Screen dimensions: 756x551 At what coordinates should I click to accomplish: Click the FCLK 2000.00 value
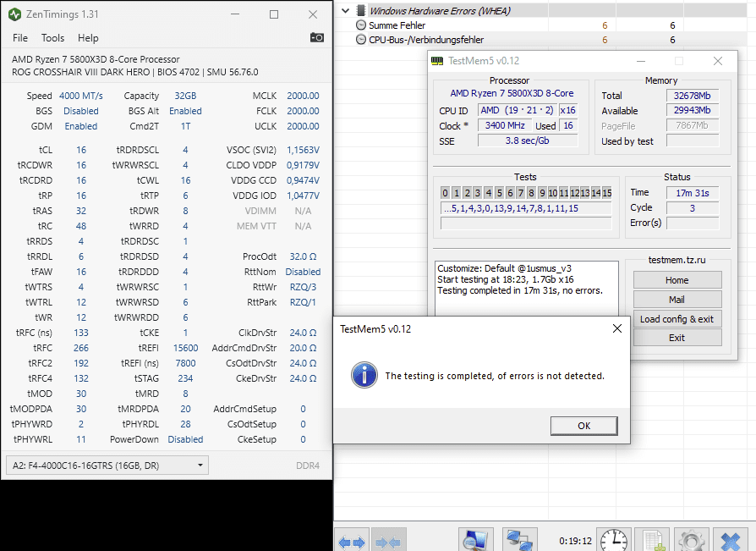coord(303,111)
